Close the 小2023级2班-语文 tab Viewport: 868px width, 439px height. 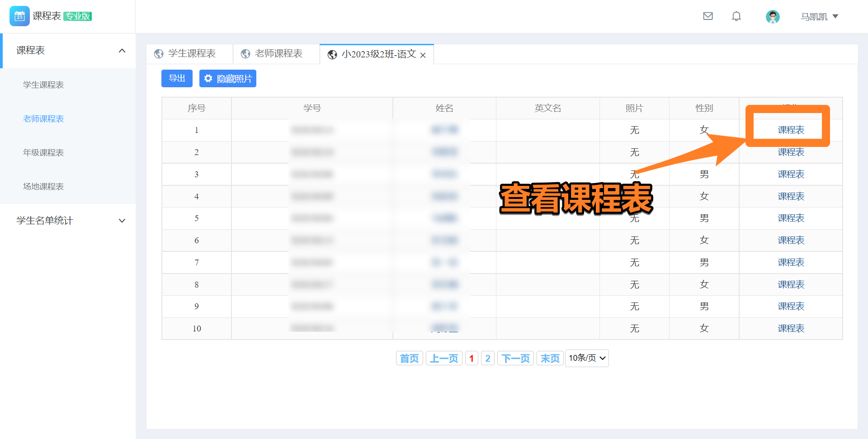coord(423,55)
